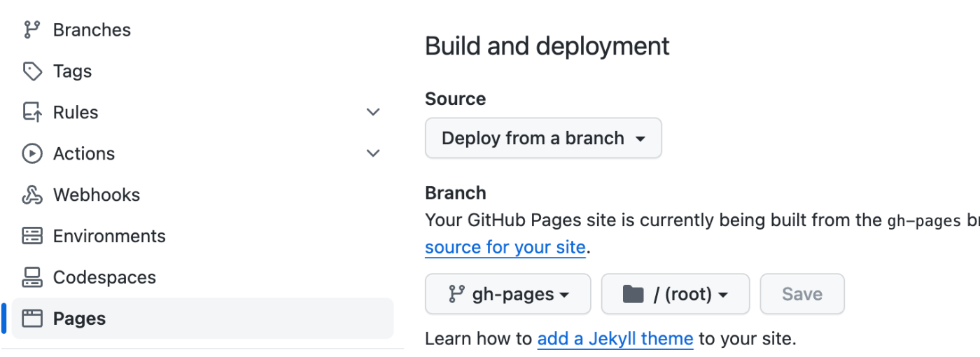This screenshot has width=980, height=357.
Task: Go to Environments settings
Action: click(x=203, y=237)
